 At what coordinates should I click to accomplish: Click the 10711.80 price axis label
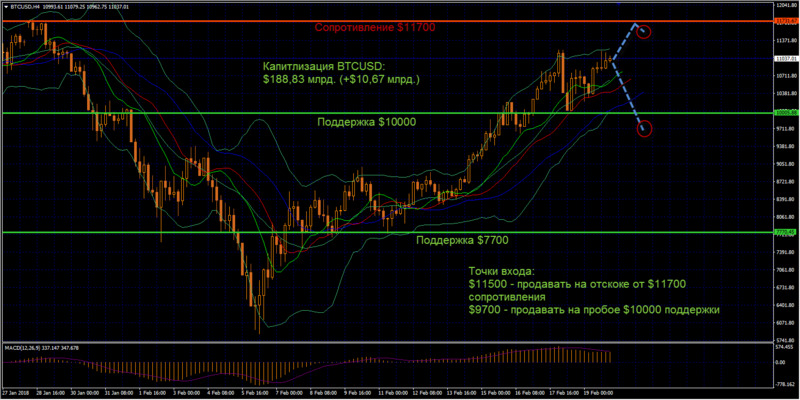[786, 76]
